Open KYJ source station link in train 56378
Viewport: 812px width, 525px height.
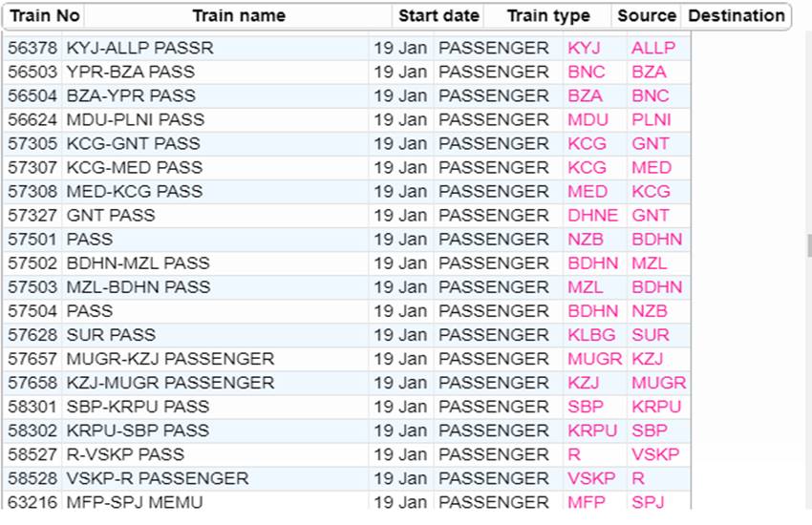pos(584,48)
